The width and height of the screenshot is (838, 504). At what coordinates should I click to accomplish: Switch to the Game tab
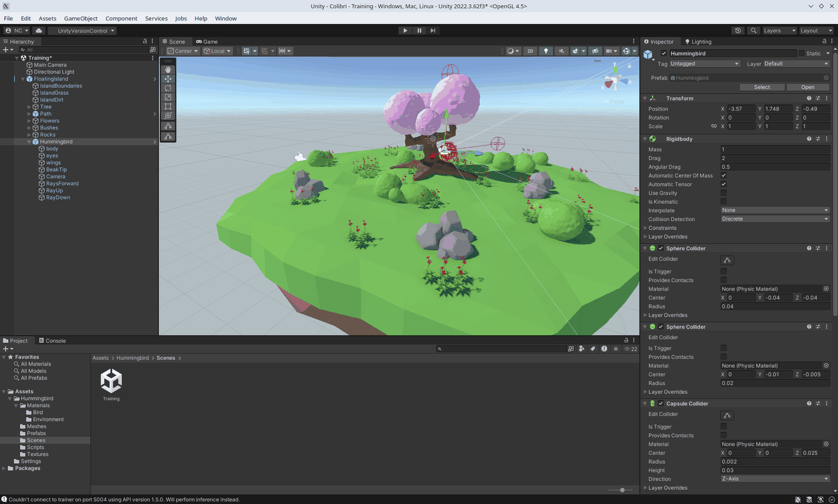click(x=207, y=41)
